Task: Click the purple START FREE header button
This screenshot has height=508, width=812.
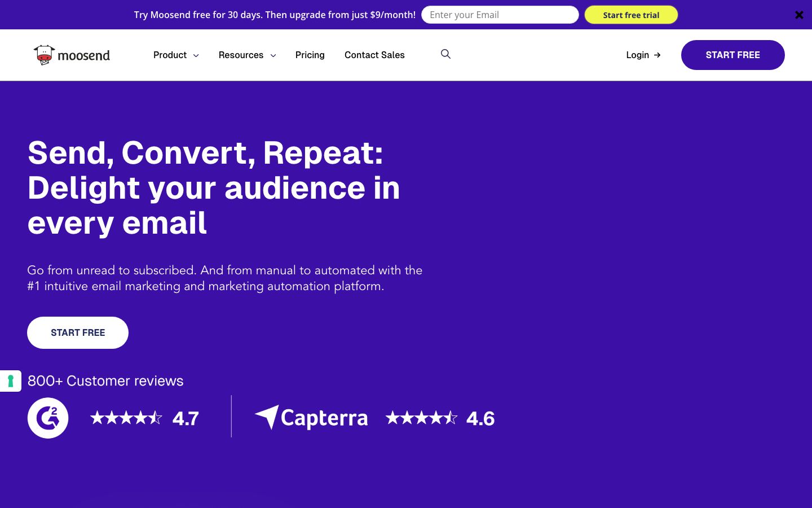Action: pyautogui.click(x=732, y=55)
